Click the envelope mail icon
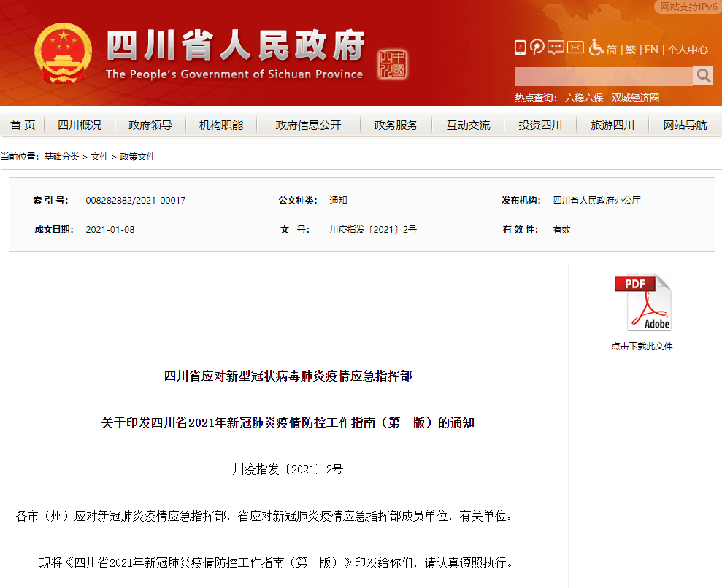 (575, 47)
